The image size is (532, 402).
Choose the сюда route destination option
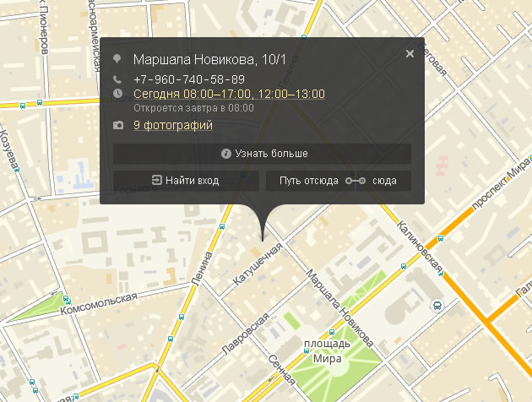pos(384,181)
